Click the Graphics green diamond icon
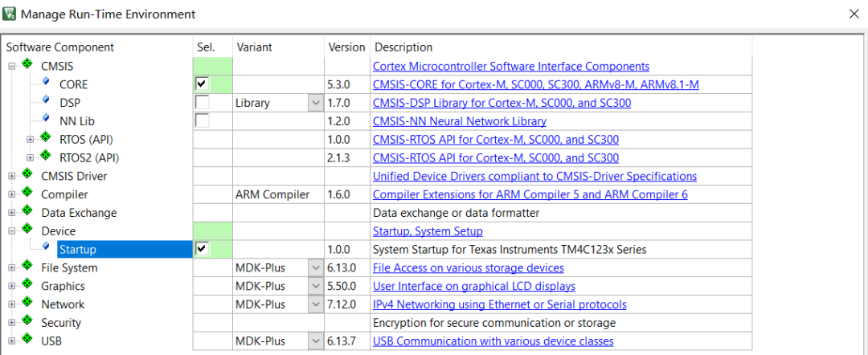 27,285
